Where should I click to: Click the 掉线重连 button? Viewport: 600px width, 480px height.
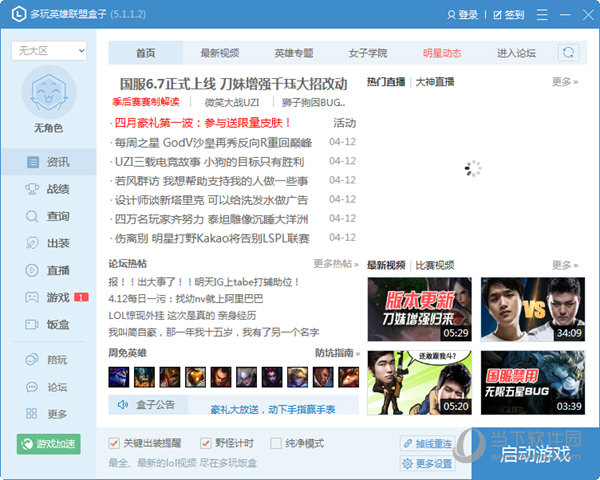point(428,444)
